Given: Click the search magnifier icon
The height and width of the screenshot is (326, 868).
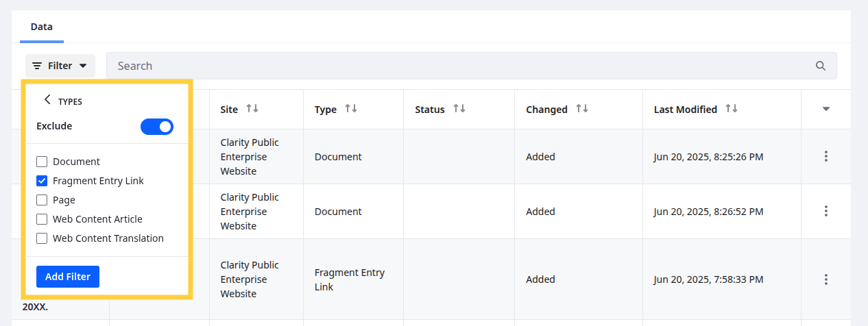Looking at the screenshot, I should click(820, 66).
